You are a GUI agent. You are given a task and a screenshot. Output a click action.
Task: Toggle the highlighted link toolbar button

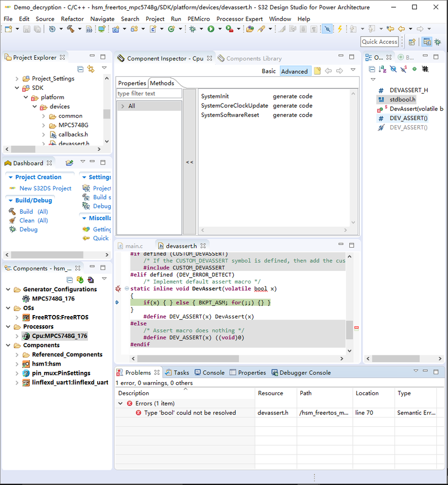(327, 29)
